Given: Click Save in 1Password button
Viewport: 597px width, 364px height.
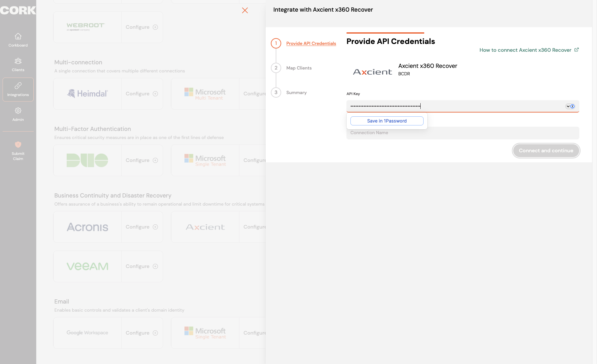Looking at the screenshot, I should (x=387, y=121).
